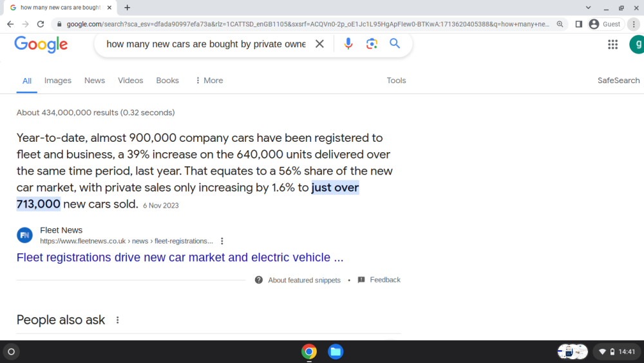This screenshot has width=644, height=363.
Task: Open the Guest profile menu
Action: [606, 25]
